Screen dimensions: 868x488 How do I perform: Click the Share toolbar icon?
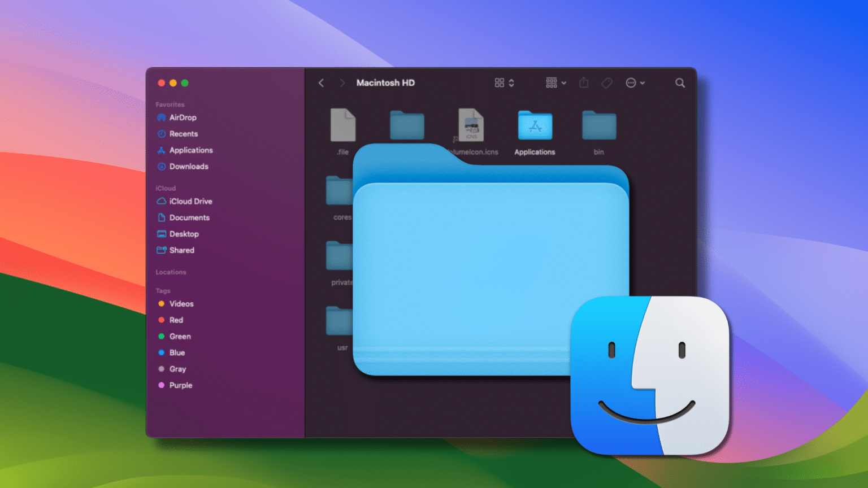click(x=584, y=83)
